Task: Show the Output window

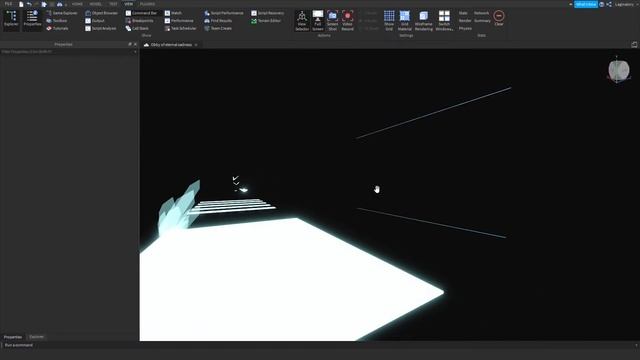Action: click(x=95, y=21)
